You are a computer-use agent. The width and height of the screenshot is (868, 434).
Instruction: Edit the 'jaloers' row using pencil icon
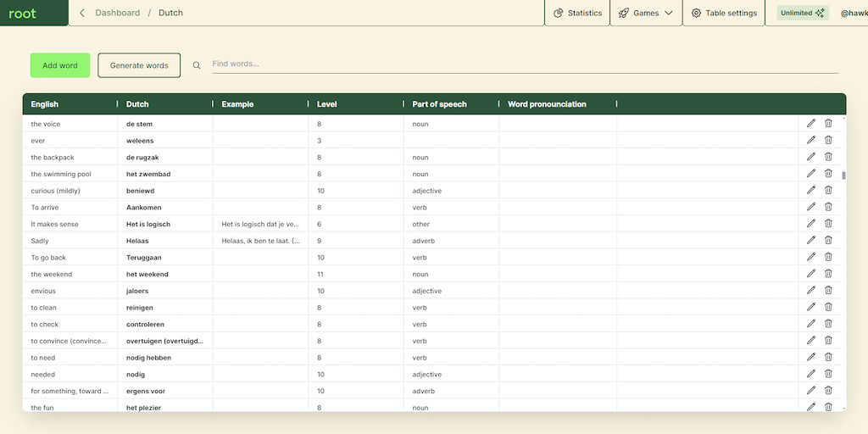(x=811, y=291)
